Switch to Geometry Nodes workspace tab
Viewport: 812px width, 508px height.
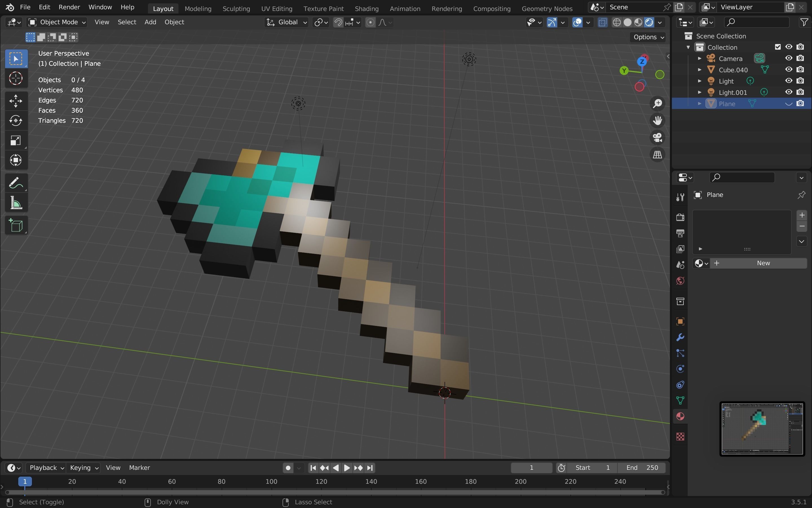click(x=547, y=8)
